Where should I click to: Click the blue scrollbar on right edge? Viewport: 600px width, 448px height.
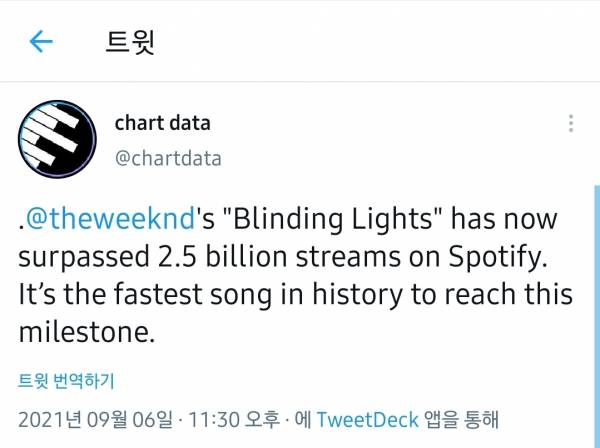pyautogui.click(x=596, y=300)
